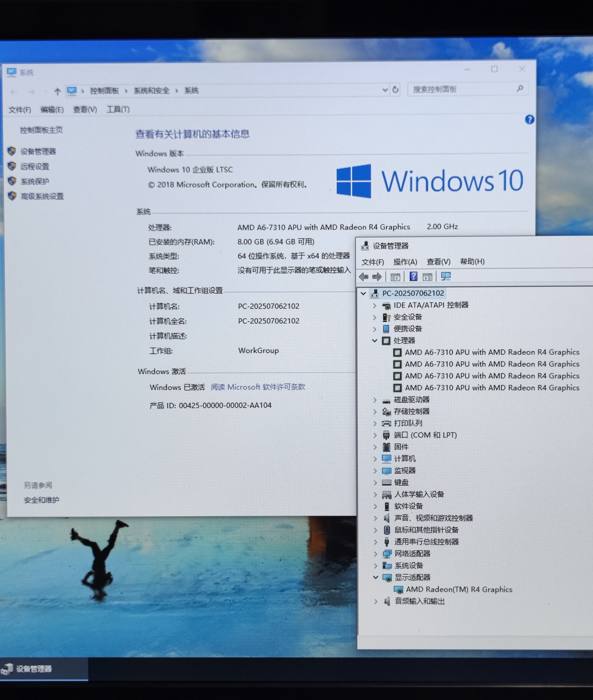
Task: Collapse the 处理器 category
Action: [x=375, y=341]
